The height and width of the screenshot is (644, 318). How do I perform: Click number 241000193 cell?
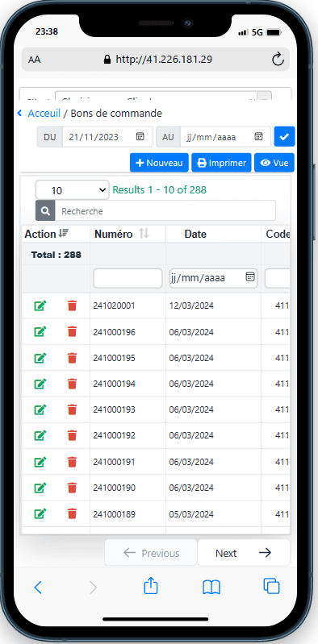click(x=114, y=410)
